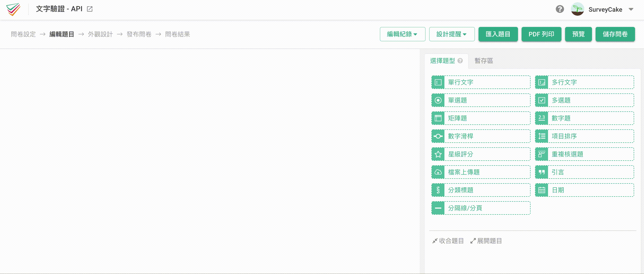
Task: Click the 引言 quote icon
Action: point(542,172)
